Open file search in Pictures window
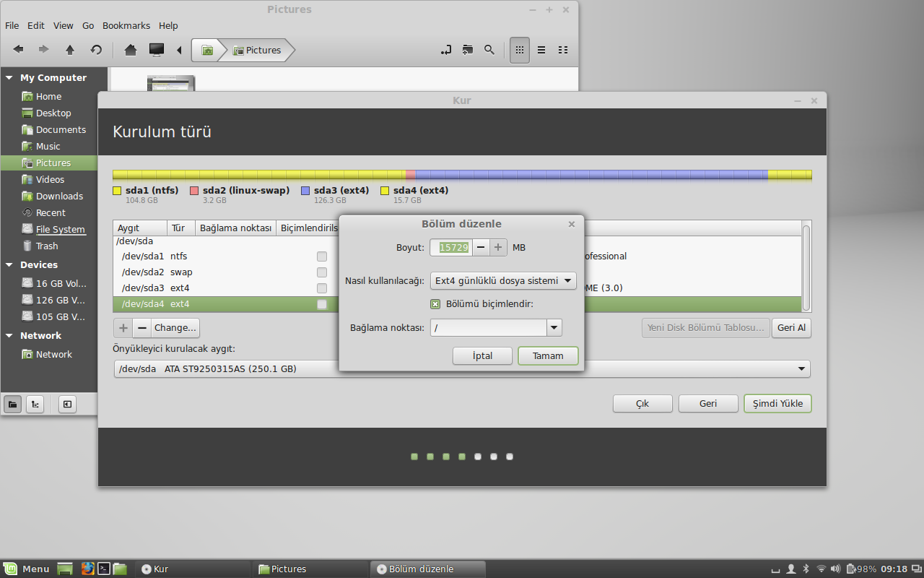 pos(489,50)
